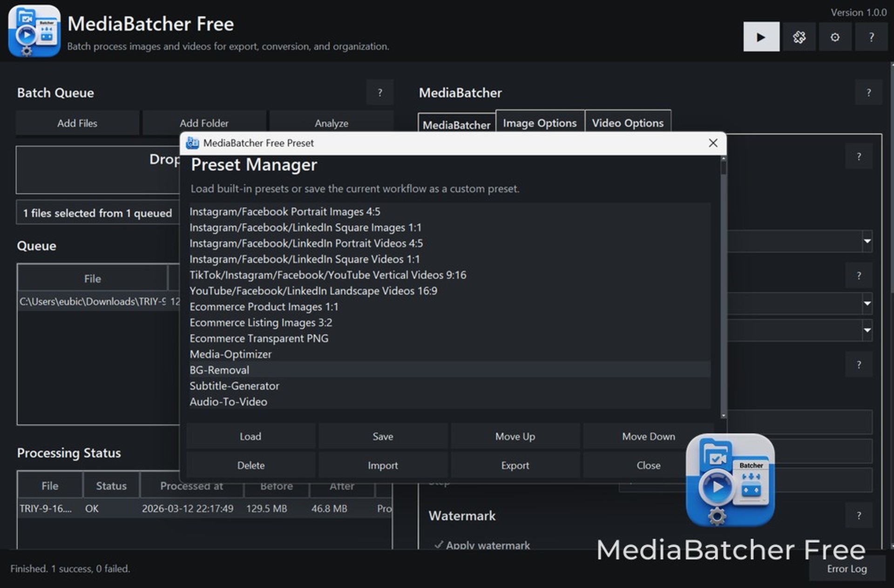Image resolution: width=894 pixels, height=588 pixels.
Task: Open the presets puzzle-piece icon
Action: click(x=799, y=37)
